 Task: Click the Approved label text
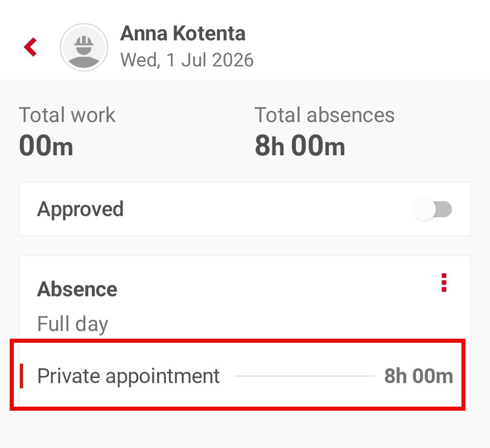(80, 209)
